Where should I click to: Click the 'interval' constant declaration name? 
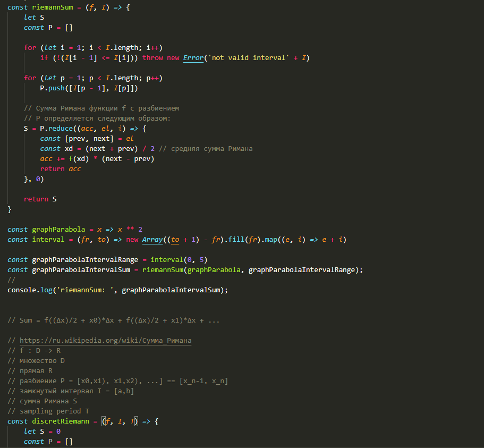click(48, 240)
